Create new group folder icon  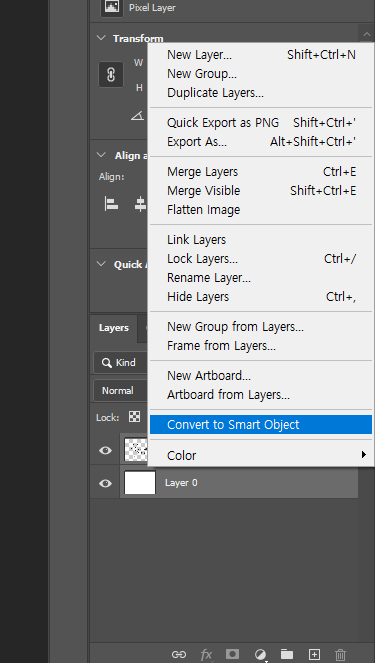(287, 654)
